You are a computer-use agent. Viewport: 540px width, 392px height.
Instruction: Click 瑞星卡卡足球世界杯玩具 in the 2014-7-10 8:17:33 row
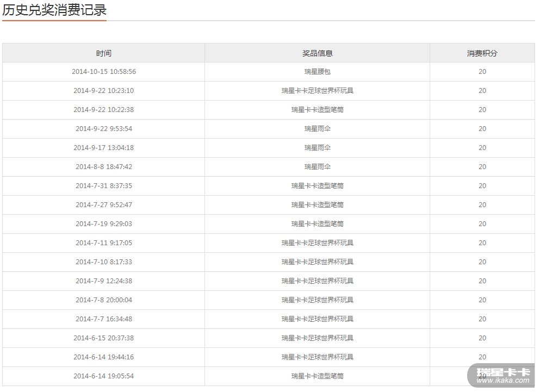coord(317,262)
